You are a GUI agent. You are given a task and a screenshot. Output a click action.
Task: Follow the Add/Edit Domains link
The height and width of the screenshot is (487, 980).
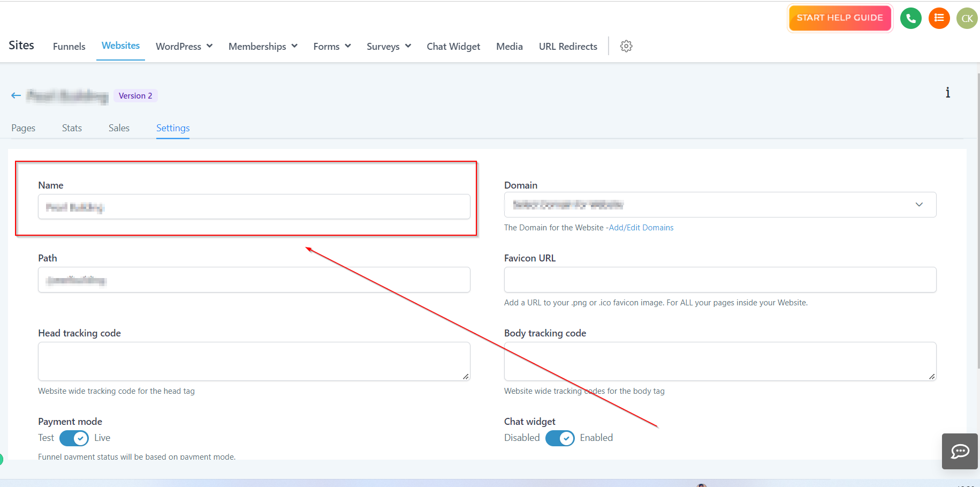(641, 228)
